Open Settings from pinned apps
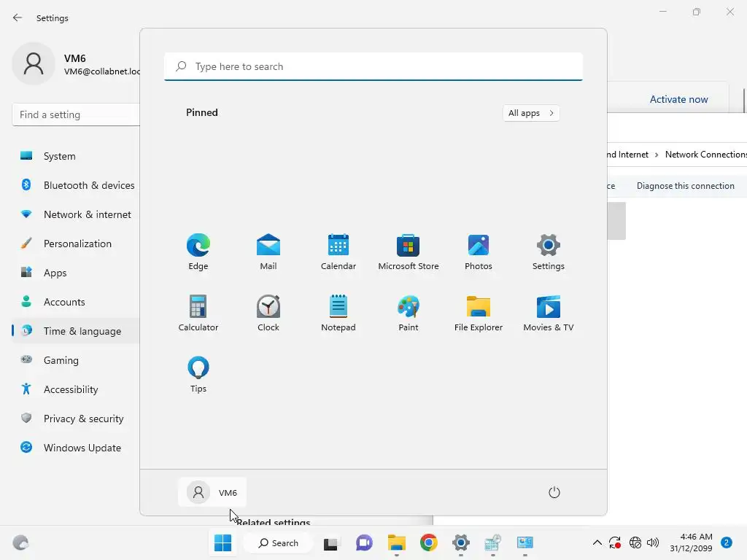Image resolution: width=747 pixels, height=560 pixels. [549, 252]
